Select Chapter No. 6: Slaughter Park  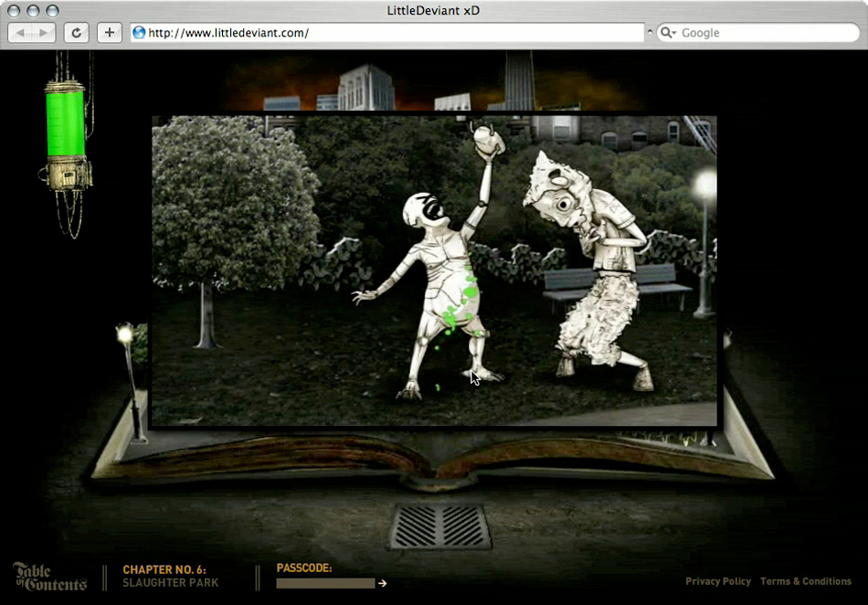click(170, 576)
